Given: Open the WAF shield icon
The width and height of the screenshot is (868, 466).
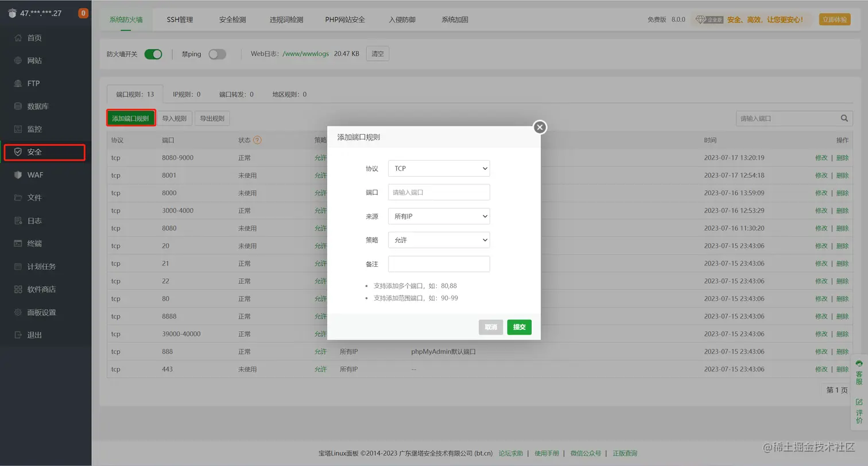Looking at the screenshot, I should [x=18, y=175].
